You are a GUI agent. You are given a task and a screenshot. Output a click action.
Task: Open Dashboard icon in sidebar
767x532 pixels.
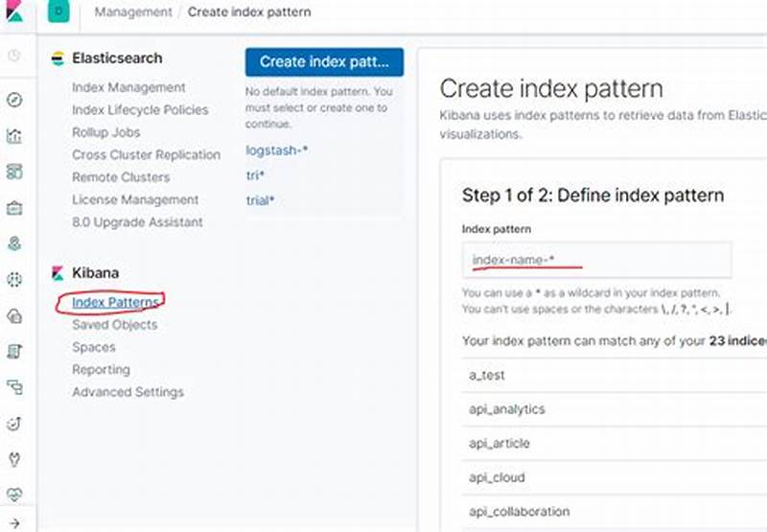(x=14, y=172)
